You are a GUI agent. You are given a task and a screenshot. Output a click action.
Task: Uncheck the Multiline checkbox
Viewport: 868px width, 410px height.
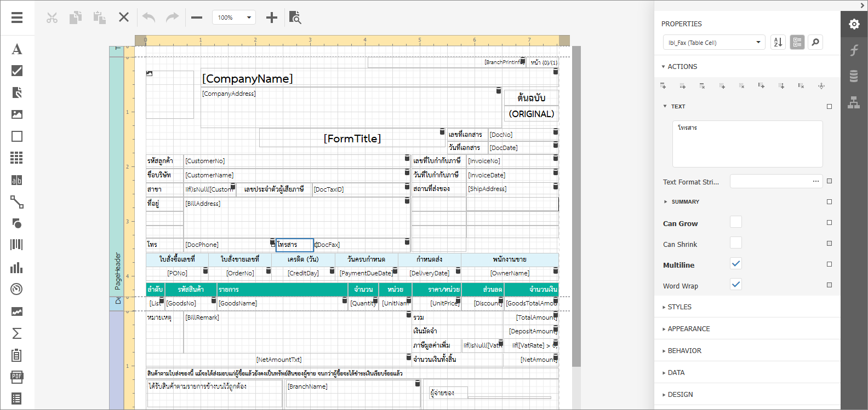(735, 263)
